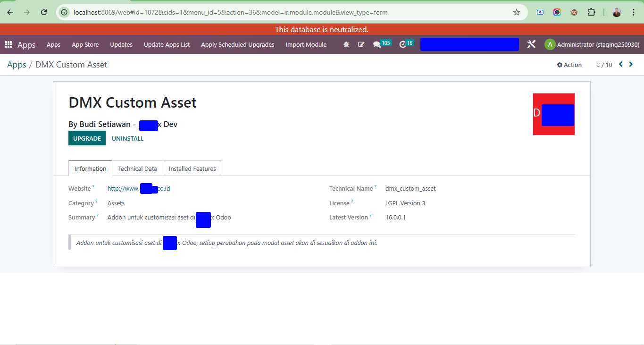Switch to the Technical Data tab

point(137,168)
